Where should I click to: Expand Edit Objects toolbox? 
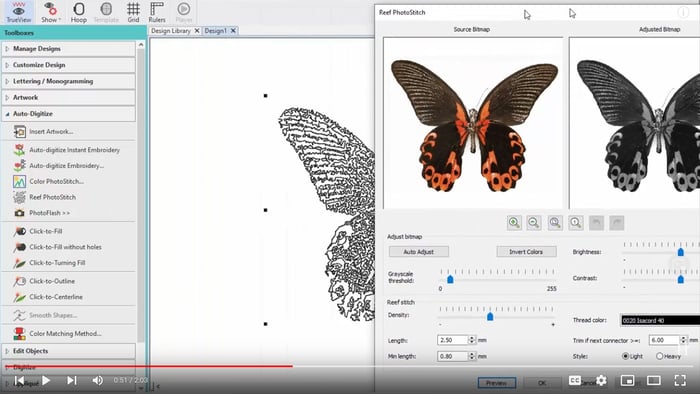[x=68, y=351]
